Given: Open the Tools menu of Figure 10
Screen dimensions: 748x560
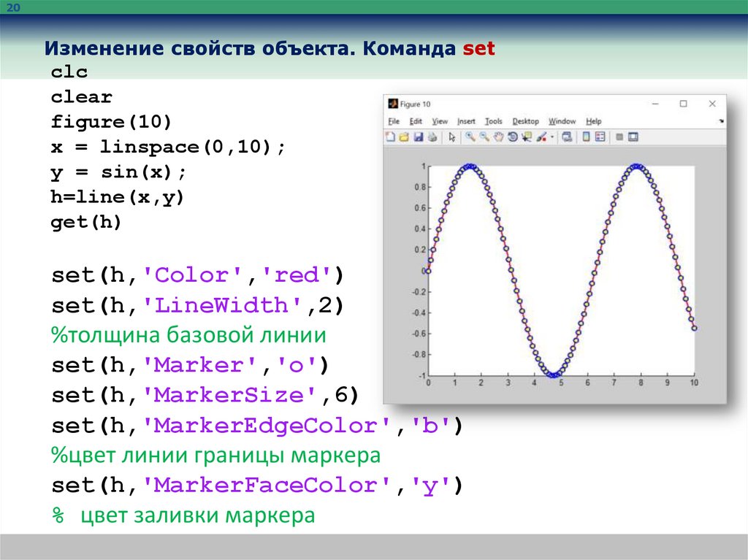Looking at the screenshot, I should pyautogui.click(x=493, y=121).
